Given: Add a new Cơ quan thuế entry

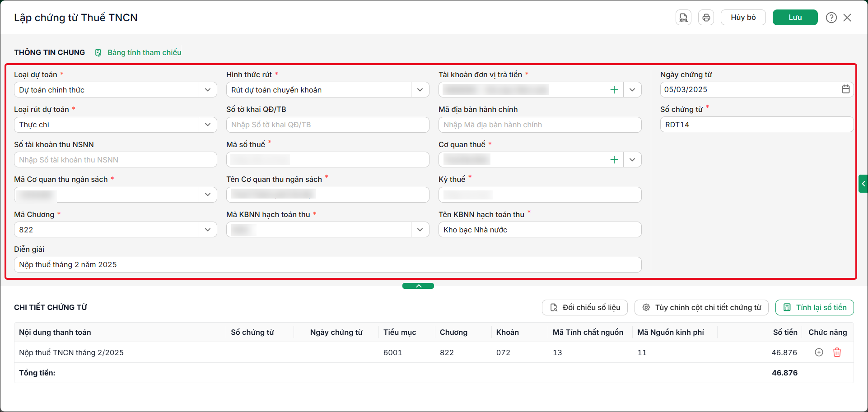Looking at the screenshot, I should point(614,160).
